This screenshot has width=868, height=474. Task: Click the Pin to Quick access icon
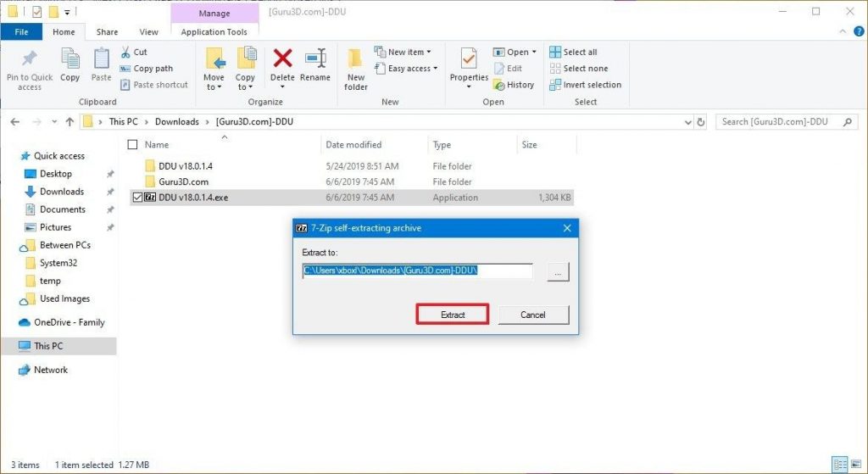[x=29, y=61]
